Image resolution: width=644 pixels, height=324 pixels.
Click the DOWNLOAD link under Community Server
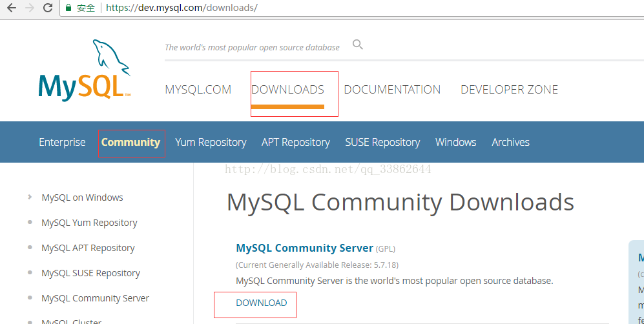coord(261,303)
